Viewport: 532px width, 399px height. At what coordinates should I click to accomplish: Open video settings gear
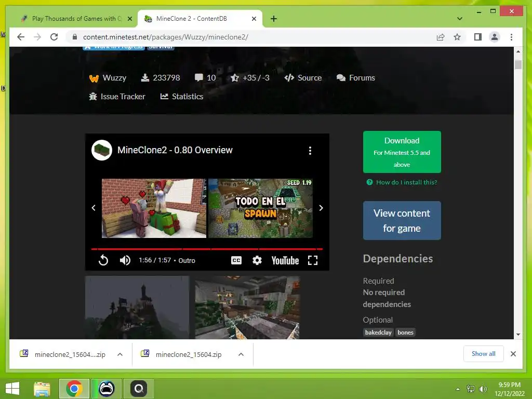click(257, 260)
